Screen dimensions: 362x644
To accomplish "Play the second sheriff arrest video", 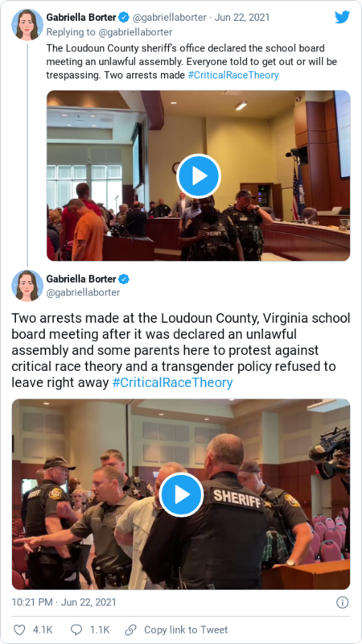I will point(182,494).
